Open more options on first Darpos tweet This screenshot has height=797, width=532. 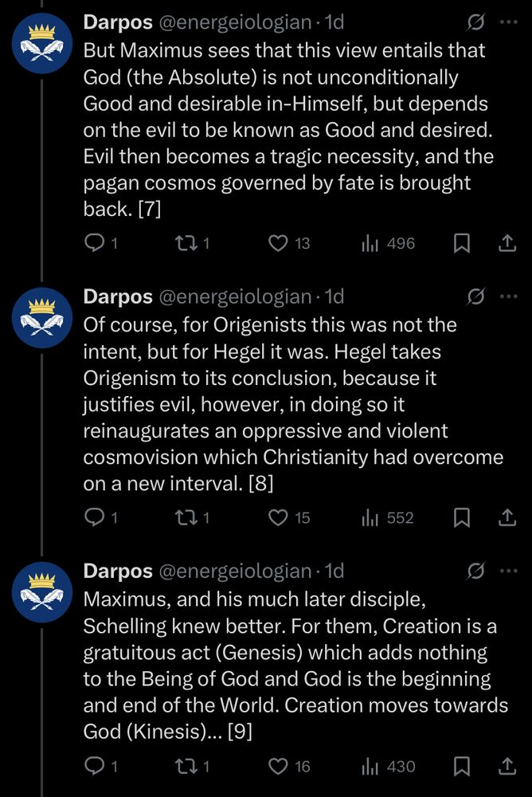point(508,22)
